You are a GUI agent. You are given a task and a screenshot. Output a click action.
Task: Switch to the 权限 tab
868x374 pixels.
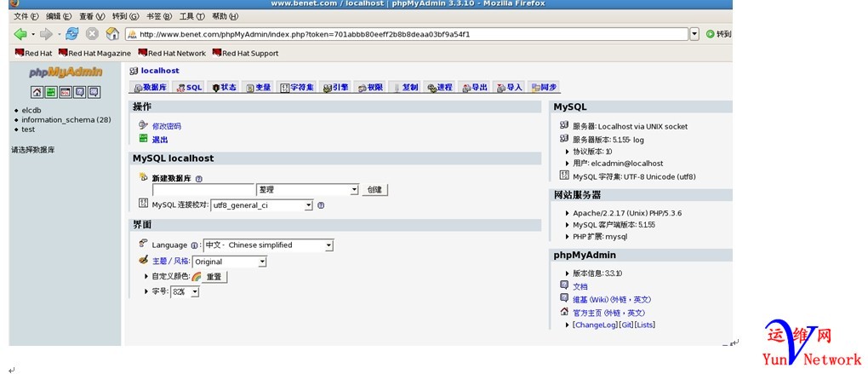(x=370, y=88)
